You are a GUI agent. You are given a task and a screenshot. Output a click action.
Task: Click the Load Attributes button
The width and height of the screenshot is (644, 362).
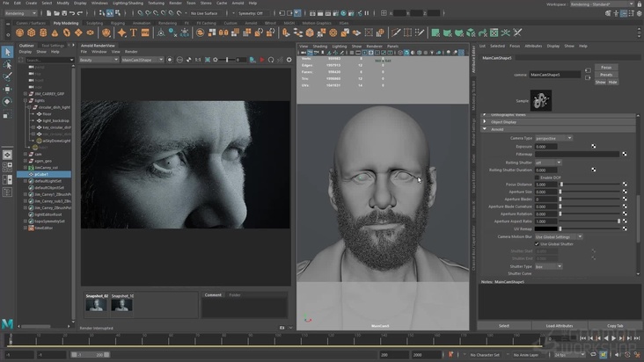pyautogui.click(x=560, y=325)
